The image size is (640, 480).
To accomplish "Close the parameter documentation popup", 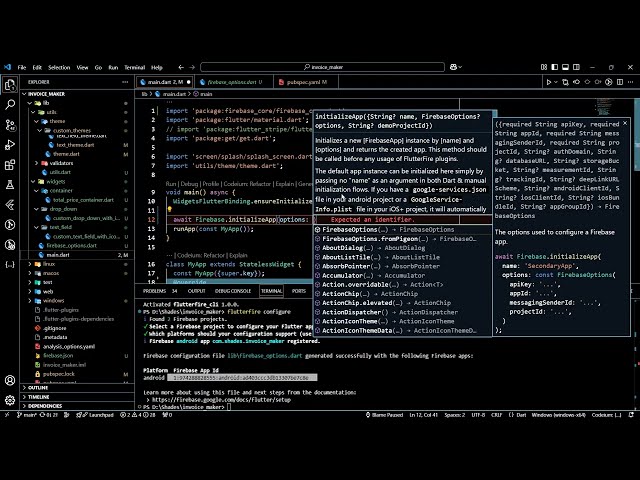I will tap(625, 123).
